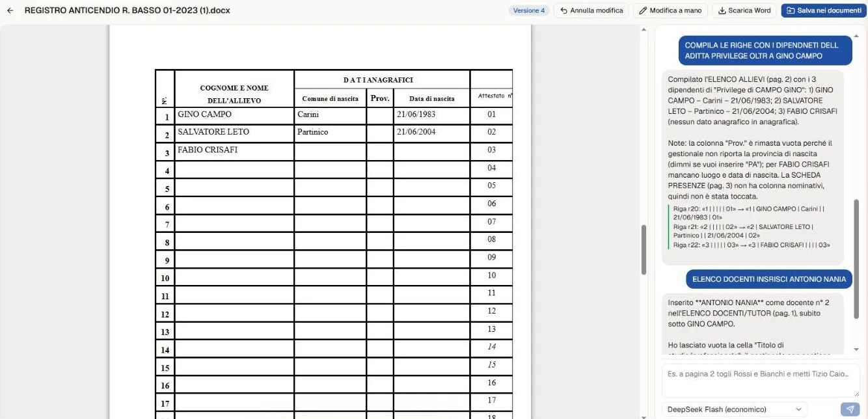Click the COMPILA LE RIGHE chat message bubble

tap(765, 51)
